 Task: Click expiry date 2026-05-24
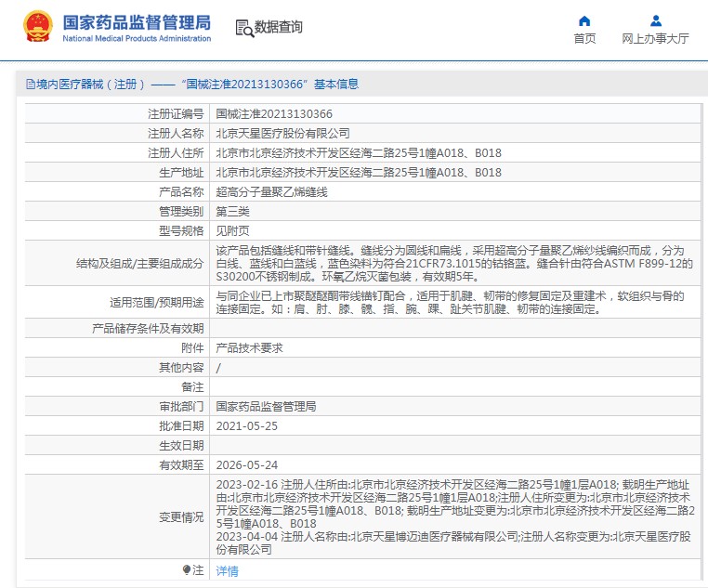pyautogui.click(x=246, y=464)
